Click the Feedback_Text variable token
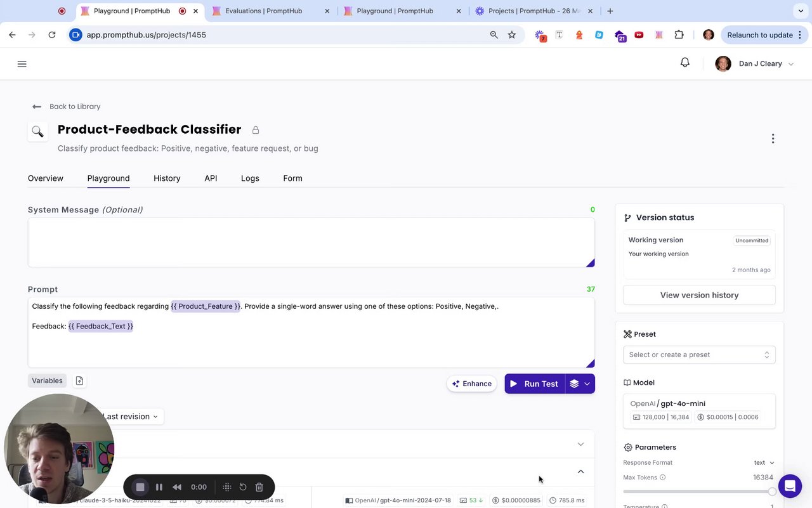 pos(101,326)
